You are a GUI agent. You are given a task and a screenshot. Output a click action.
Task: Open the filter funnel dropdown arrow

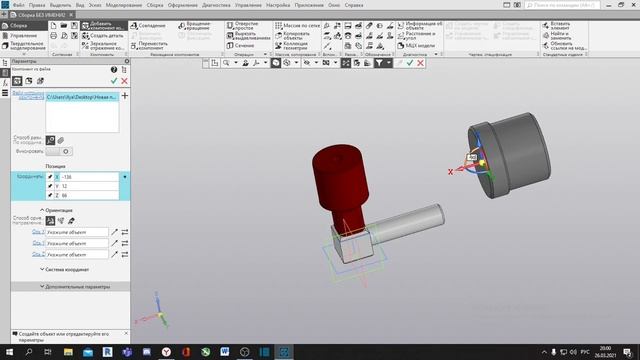click(389, 63)
